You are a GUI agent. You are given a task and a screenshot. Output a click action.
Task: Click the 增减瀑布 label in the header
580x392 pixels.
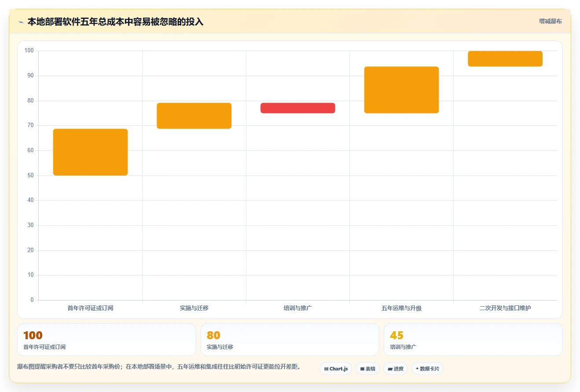[551, 21]
